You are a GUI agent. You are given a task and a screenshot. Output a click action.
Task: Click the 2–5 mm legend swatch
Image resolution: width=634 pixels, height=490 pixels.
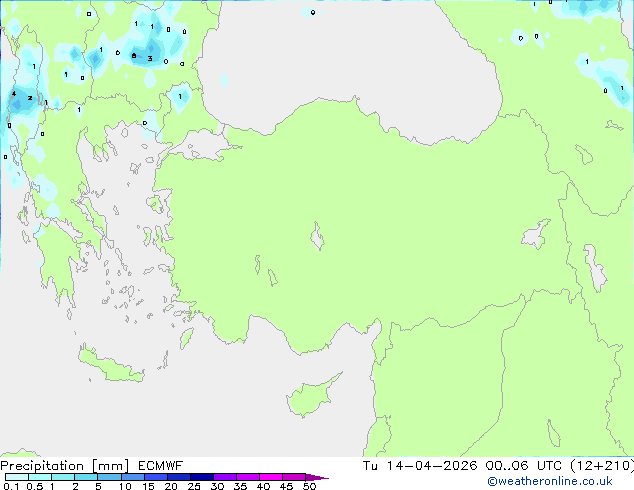86,477
